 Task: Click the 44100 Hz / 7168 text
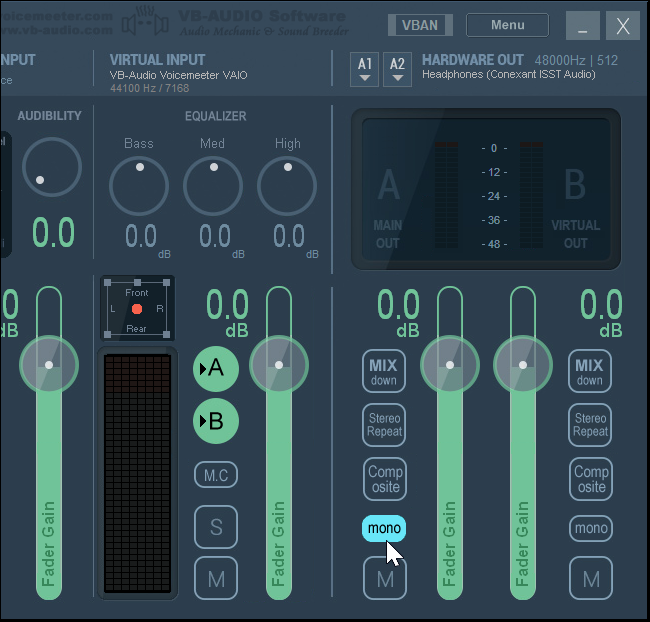150,88
